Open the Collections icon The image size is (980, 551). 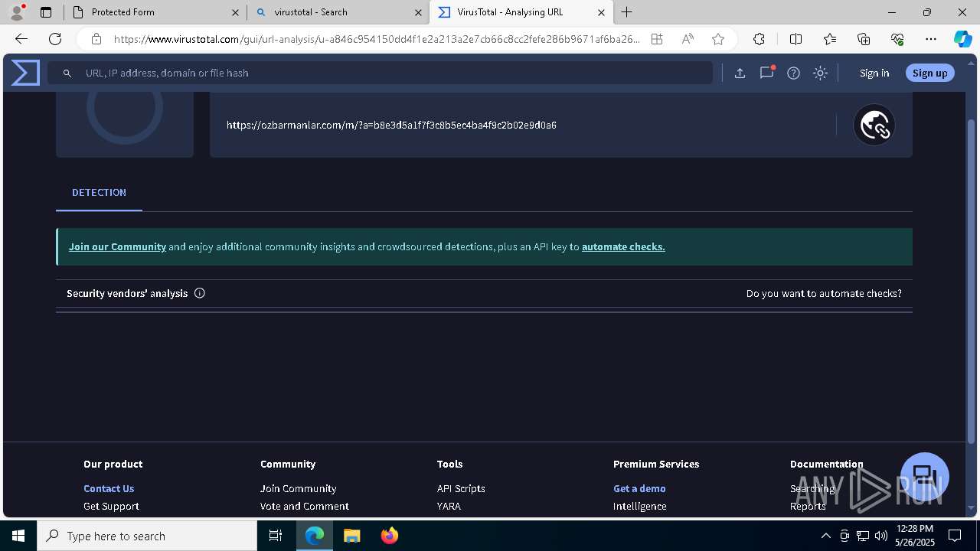point(864,39)
